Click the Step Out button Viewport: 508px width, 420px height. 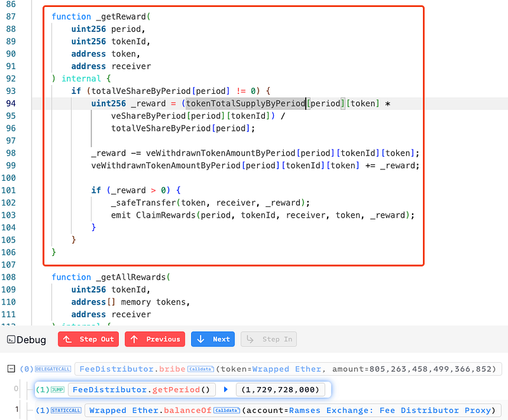click(89, 339)
